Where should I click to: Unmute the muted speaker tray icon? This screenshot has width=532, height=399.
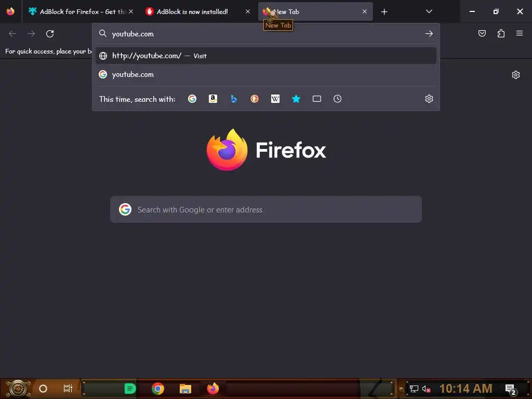point(426,389)
